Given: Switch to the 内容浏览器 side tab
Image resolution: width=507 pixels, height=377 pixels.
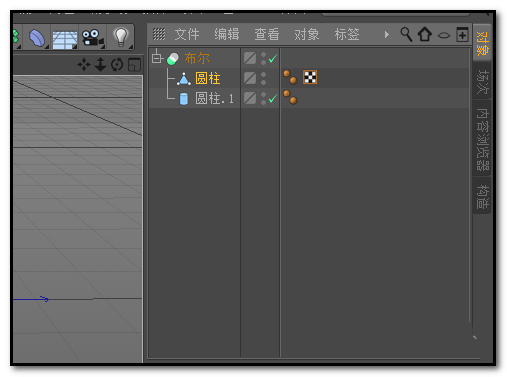Looking at the screenshot, I should coord(482,139).
